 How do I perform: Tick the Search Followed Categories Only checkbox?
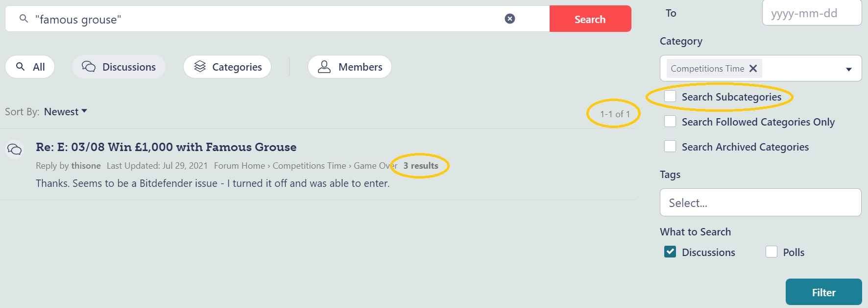[x=670, y=121]
